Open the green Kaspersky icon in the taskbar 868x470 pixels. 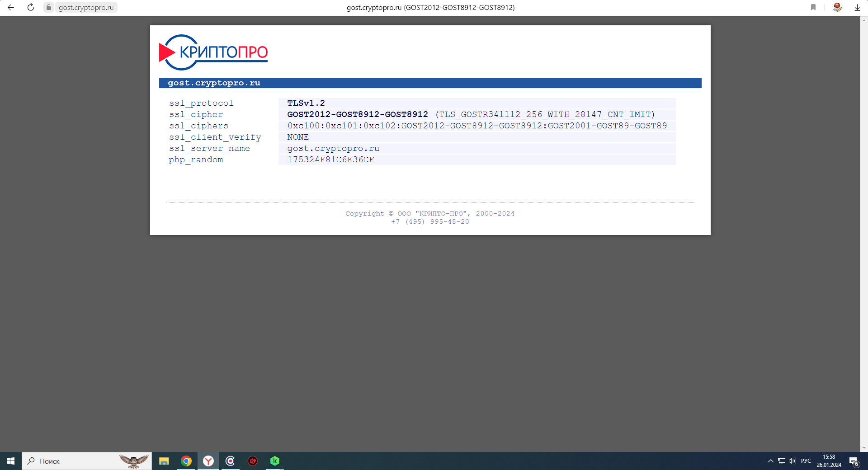pyautogui.click(x=274, y=461)
